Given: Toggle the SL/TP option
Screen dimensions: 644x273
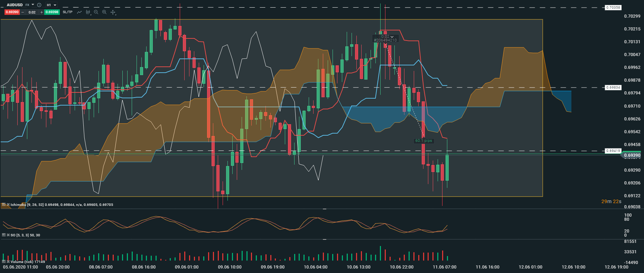Looking at the screenshot, I should click(68, 12).
